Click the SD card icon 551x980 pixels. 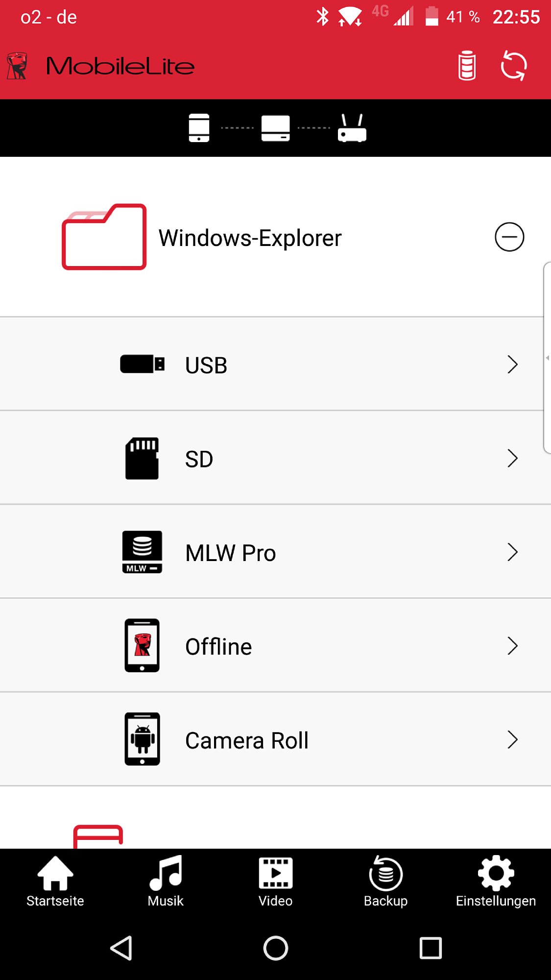click(142, 458)
